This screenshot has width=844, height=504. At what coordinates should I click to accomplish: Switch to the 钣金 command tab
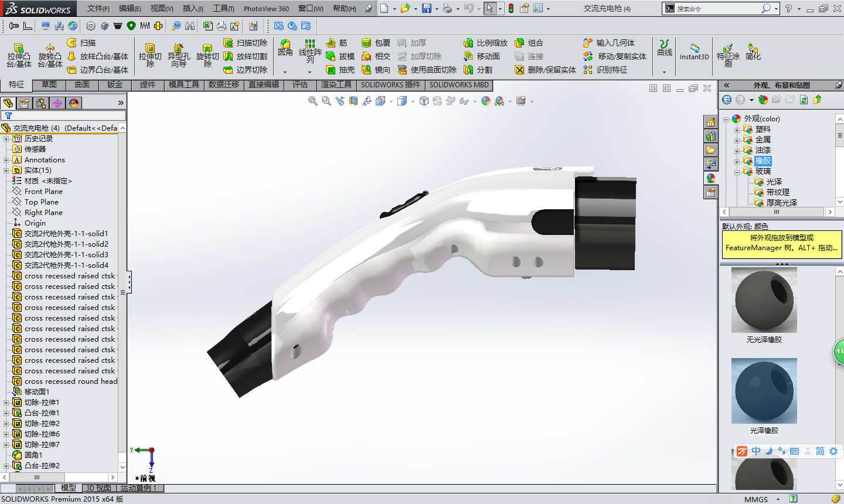coord(115,85)
